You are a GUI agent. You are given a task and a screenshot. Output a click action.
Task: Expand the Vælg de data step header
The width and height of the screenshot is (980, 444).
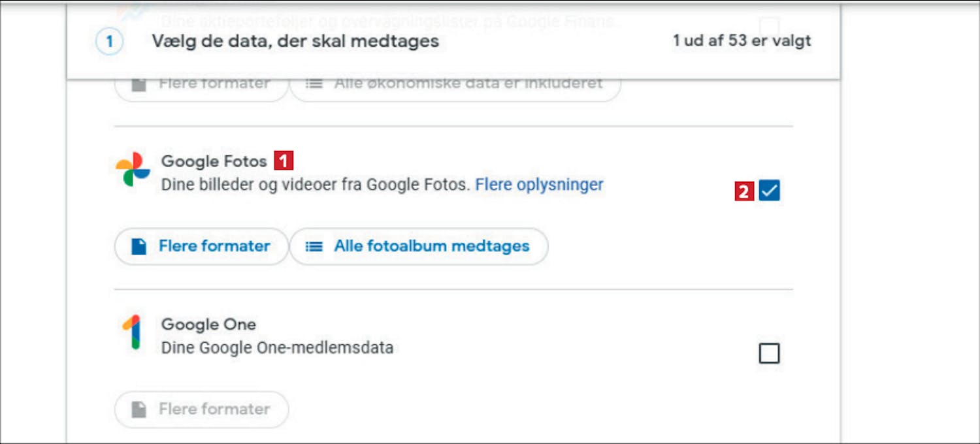pyautogui.click(x=453, y=42)
